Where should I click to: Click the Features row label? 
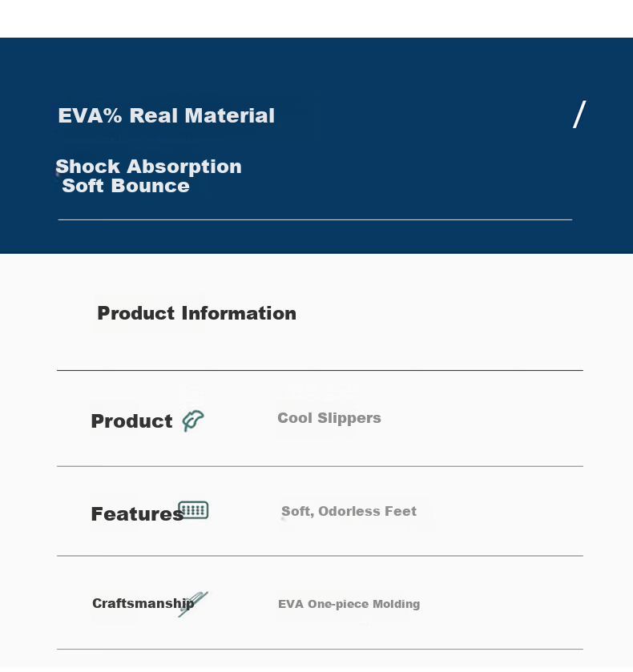point(137,514)
